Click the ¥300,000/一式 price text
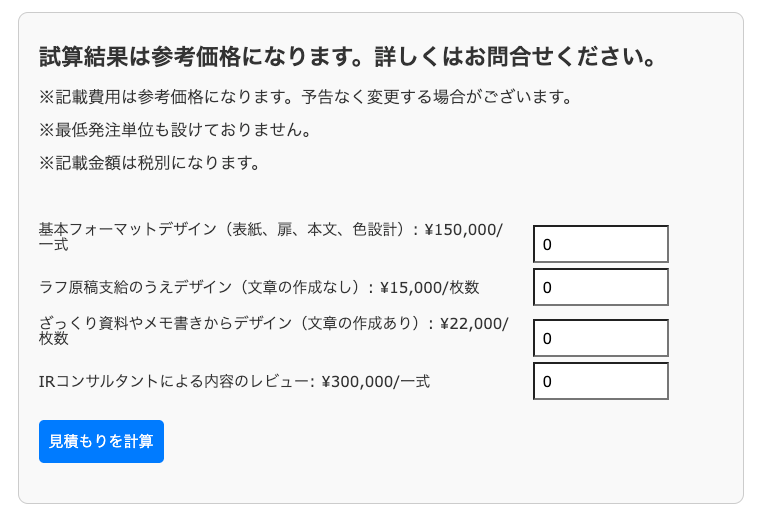This screenshot has height=521, width=767. (376, 381)
